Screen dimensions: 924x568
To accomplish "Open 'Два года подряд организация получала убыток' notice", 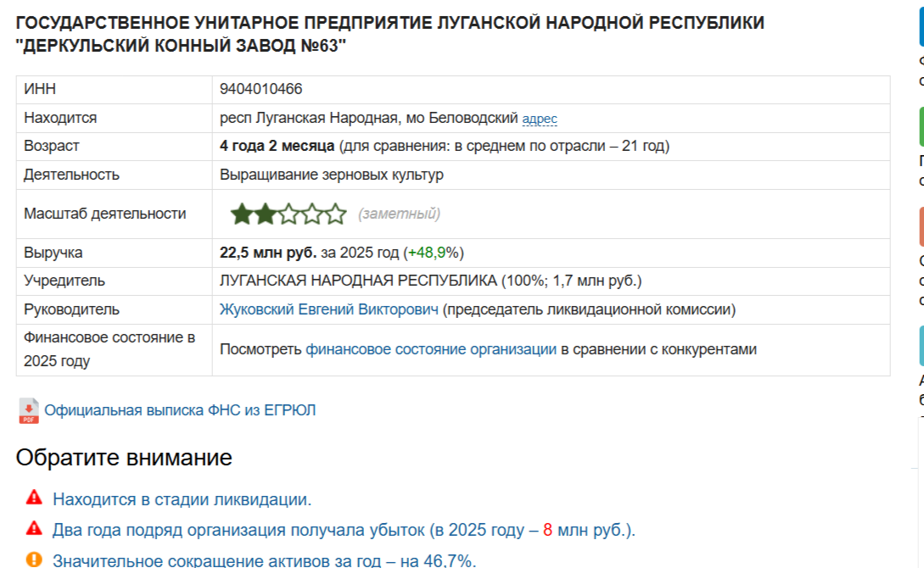I will [344, 531].
